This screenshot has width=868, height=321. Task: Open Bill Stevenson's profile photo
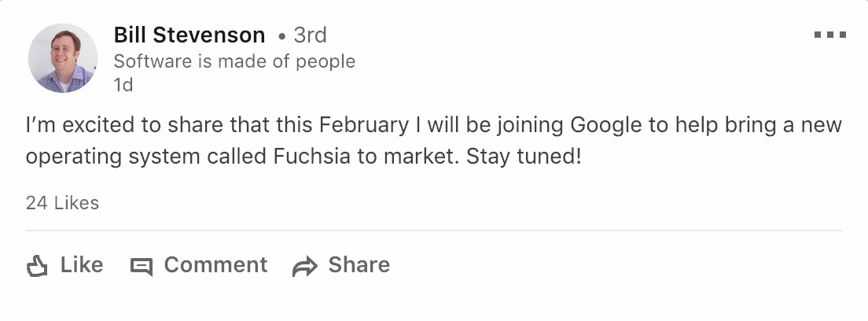[63, 58]
